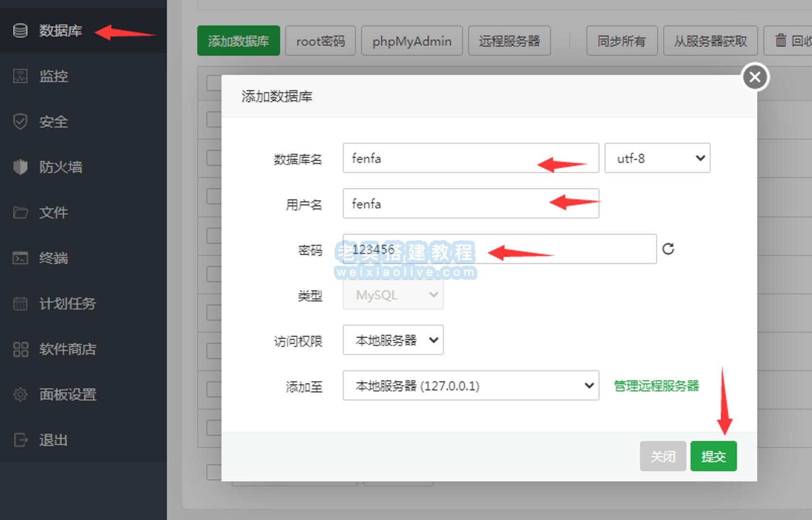Screen dimensions: 812x520
Task: Click the 数据库名 input field
Action: coord(471,158)
